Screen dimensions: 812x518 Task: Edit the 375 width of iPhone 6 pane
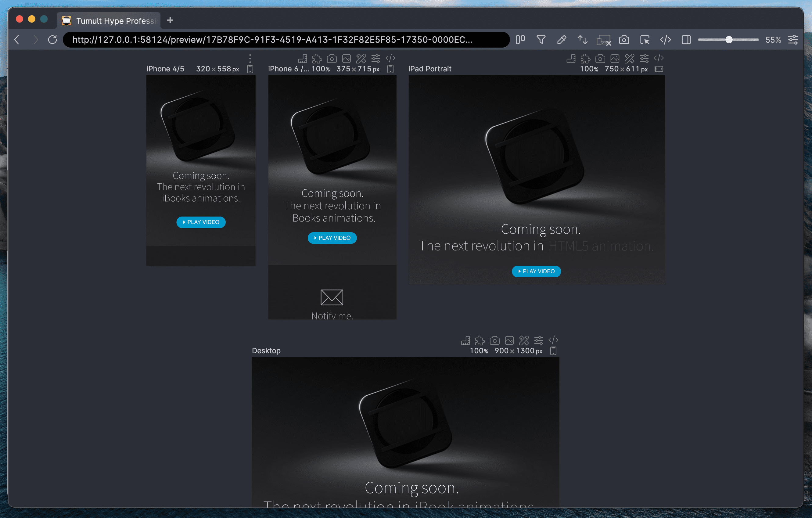coord(343,69)
